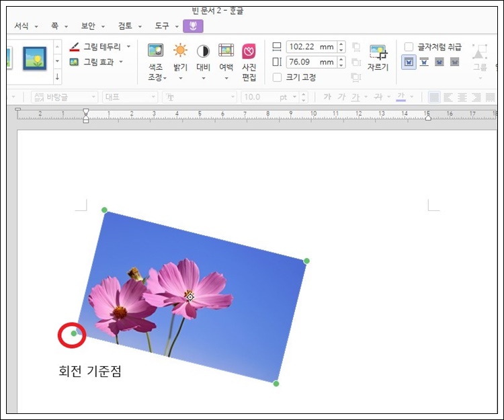Screen dimensions: 504x420
Task: Click the same-height size icon
Action: point(355,62)
